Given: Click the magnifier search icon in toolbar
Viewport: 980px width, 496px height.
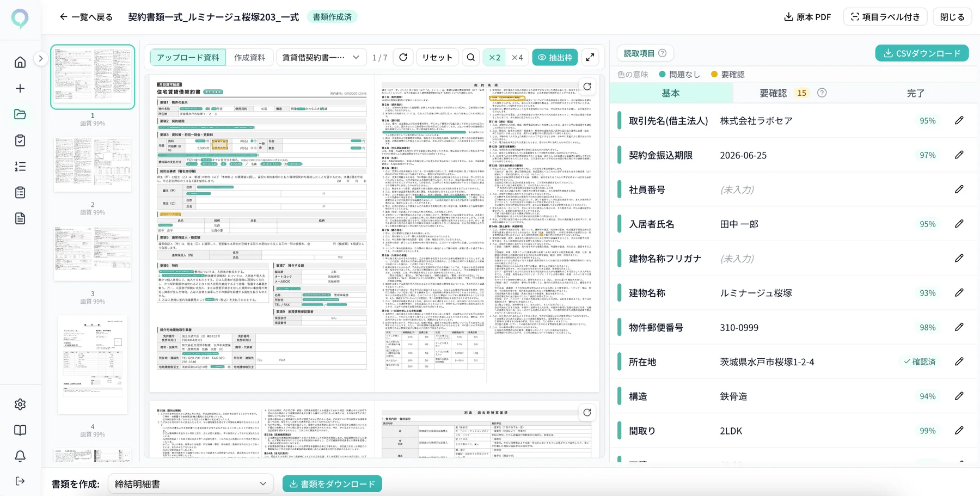Looking at the screenshot, I should coord(471,57).
